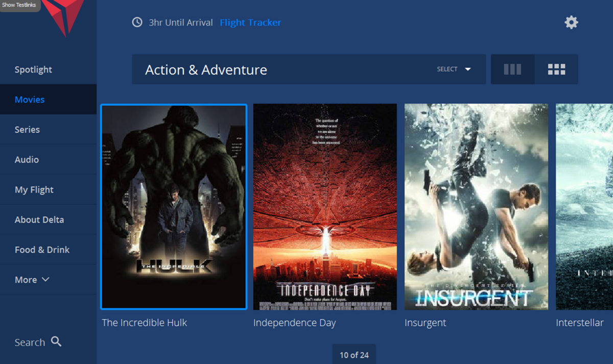This screenshot has height=364, width=613.
Task: Switch to six-tile grid view
Action: 556,69
